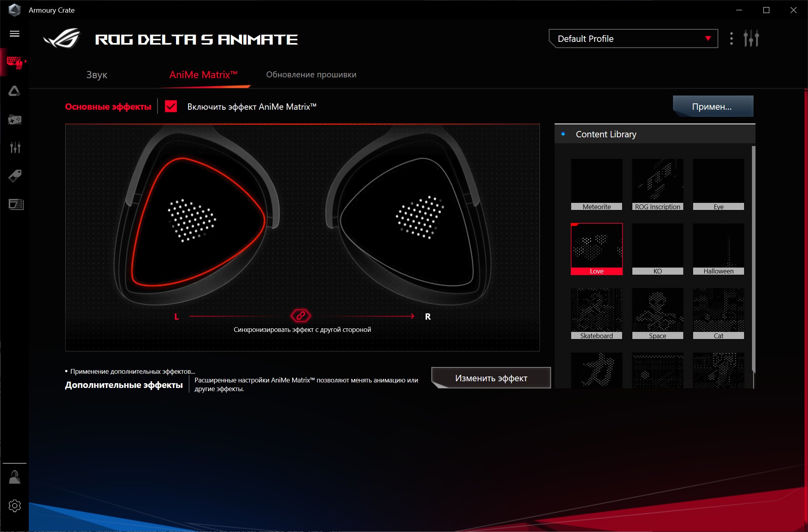Open the three-dot profile options menu

[x=731, y=39]
